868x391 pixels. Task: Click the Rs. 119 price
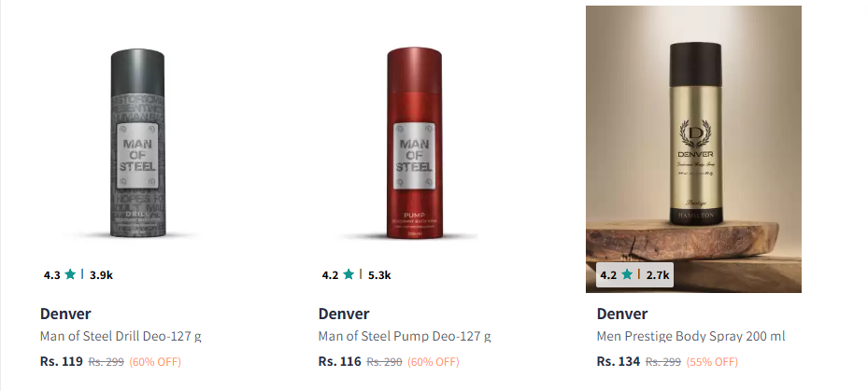click(x=62, y=362)
